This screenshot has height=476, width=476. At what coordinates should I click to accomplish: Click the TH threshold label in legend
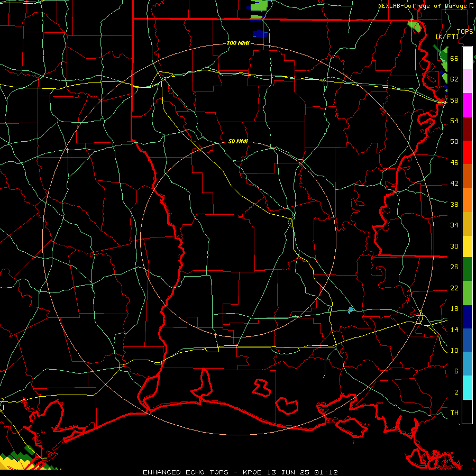[454, 413]
